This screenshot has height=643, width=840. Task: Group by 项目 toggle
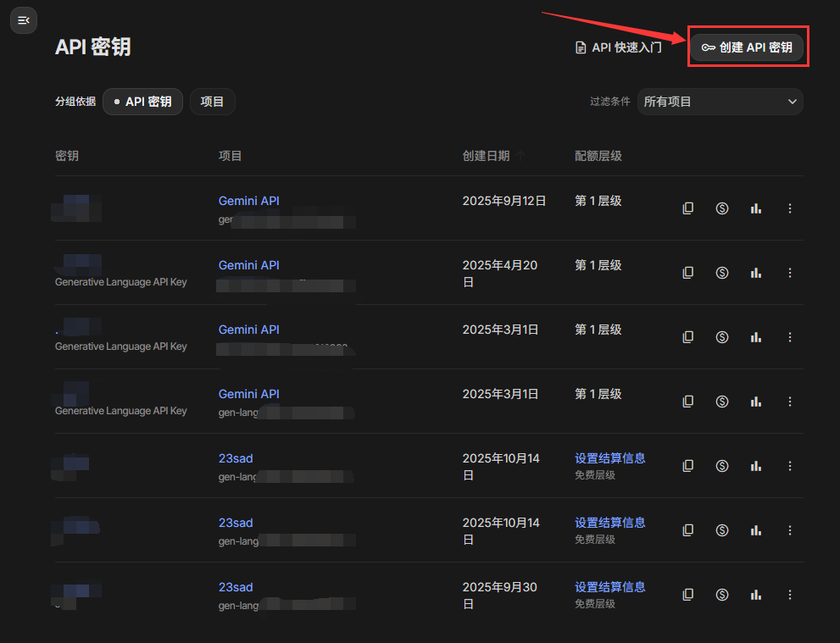click(x=212, y=102)
